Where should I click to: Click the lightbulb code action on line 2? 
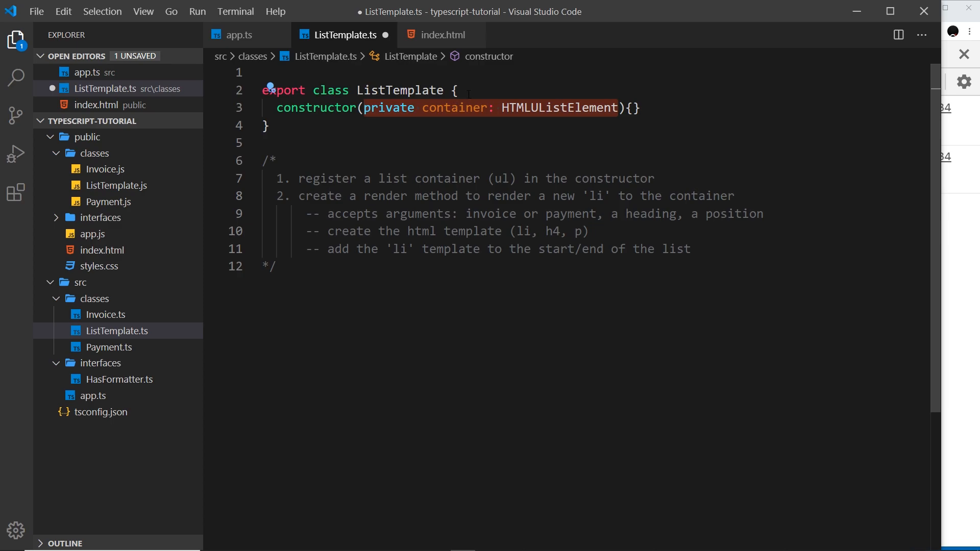point(271,87)
